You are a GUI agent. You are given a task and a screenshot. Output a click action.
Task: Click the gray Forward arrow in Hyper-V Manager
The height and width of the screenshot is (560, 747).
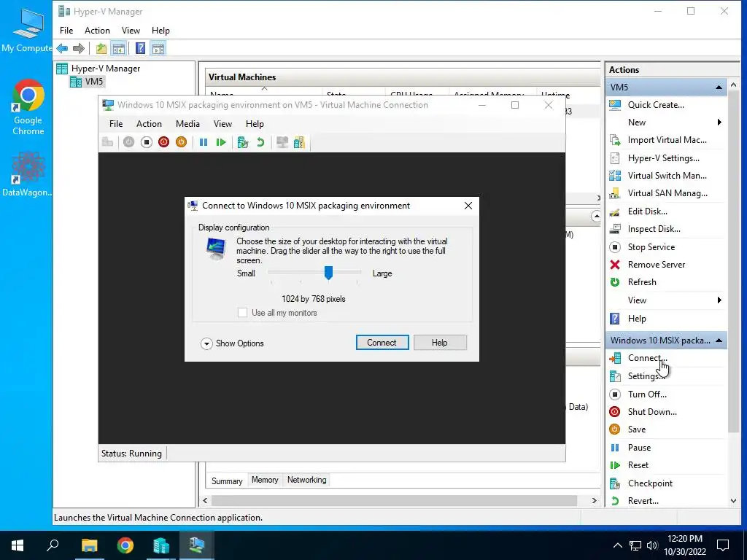(x=79, y=48)
